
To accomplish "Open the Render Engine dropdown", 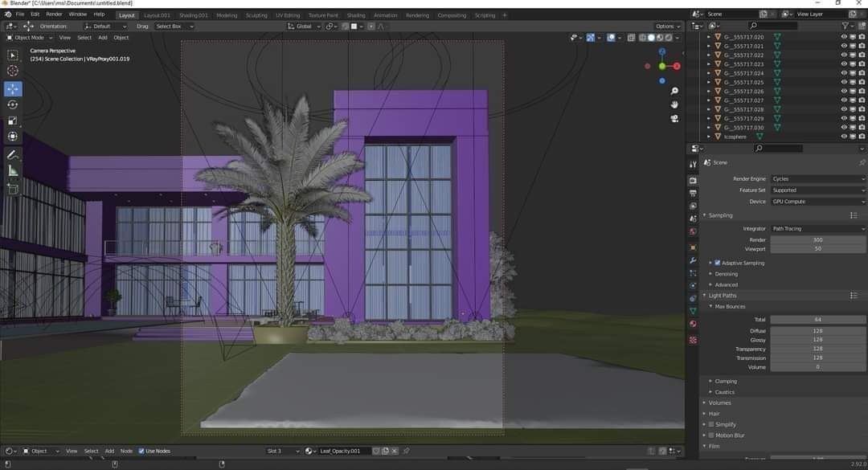I will (817, 178).
